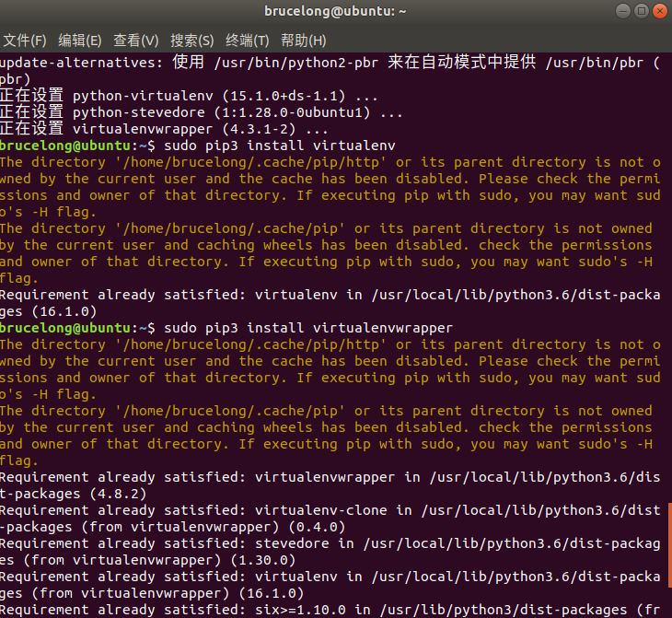Click the 'six>=1.10.0' requirement line
This screenshot has width=672, height=618.
330,610
